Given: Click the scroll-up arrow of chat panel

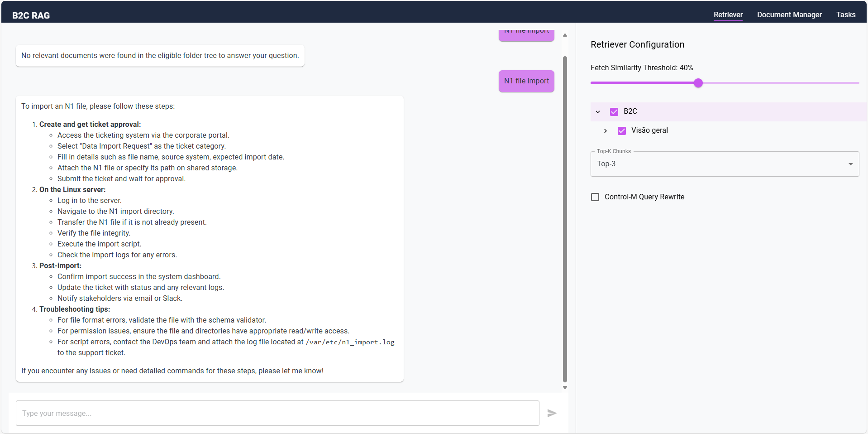Looking at the screenshot, I should point(565,35).
